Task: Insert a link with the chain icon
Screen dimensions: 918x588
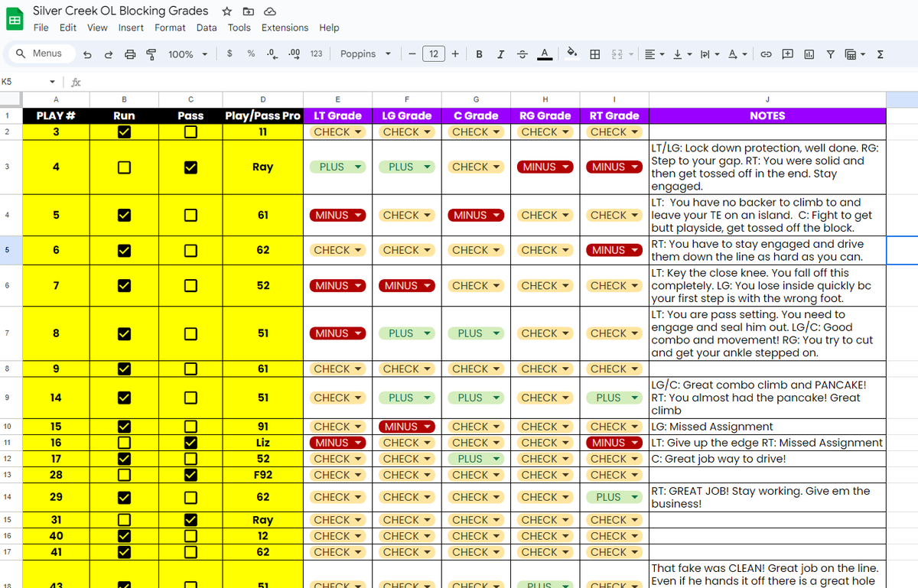Action: [x=766, y=54]
